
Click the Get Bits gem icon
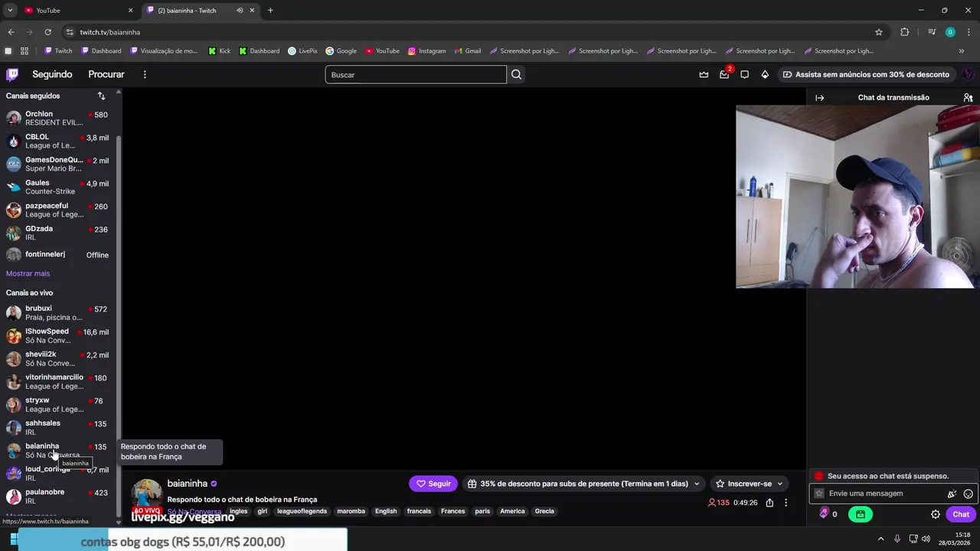click(765, 74)
